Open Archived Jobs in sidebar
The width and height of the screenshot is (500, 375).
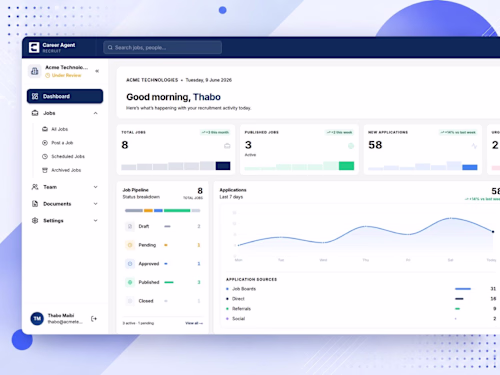[67, 170]
